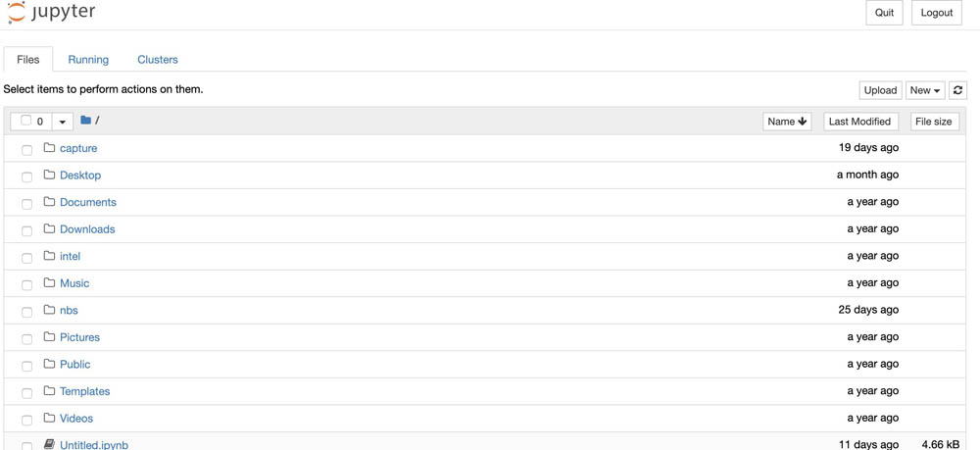Click the notebook icon beside Untitled.ipynb
This screenshot has width=980, height=450.
[49, 444]
